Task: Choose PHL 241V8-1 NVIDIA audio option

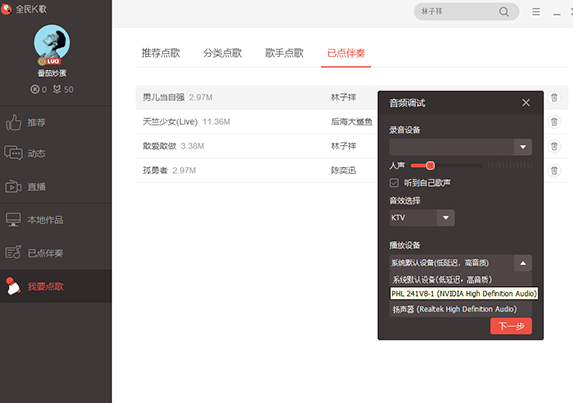Action: point(464,294)
